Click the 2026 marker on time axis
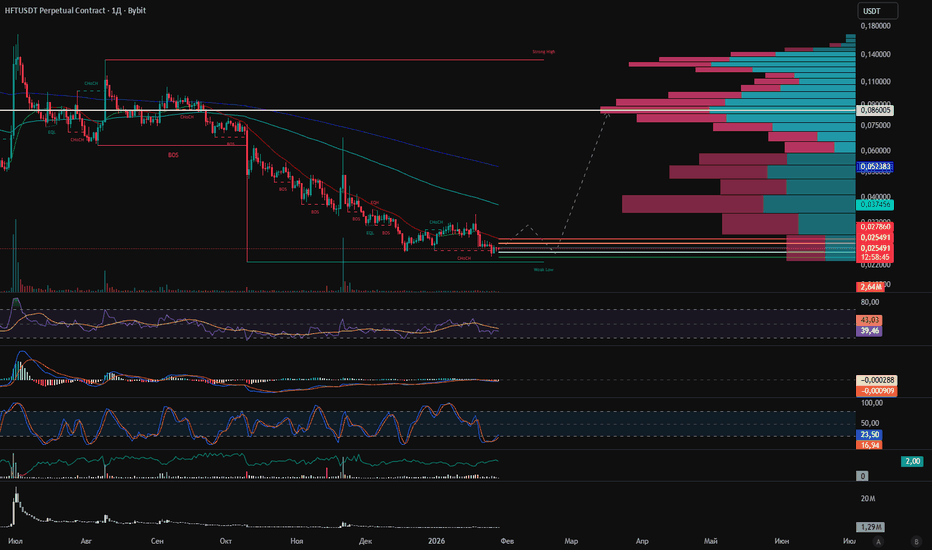 pyautogui.click(x=436, y=541)
